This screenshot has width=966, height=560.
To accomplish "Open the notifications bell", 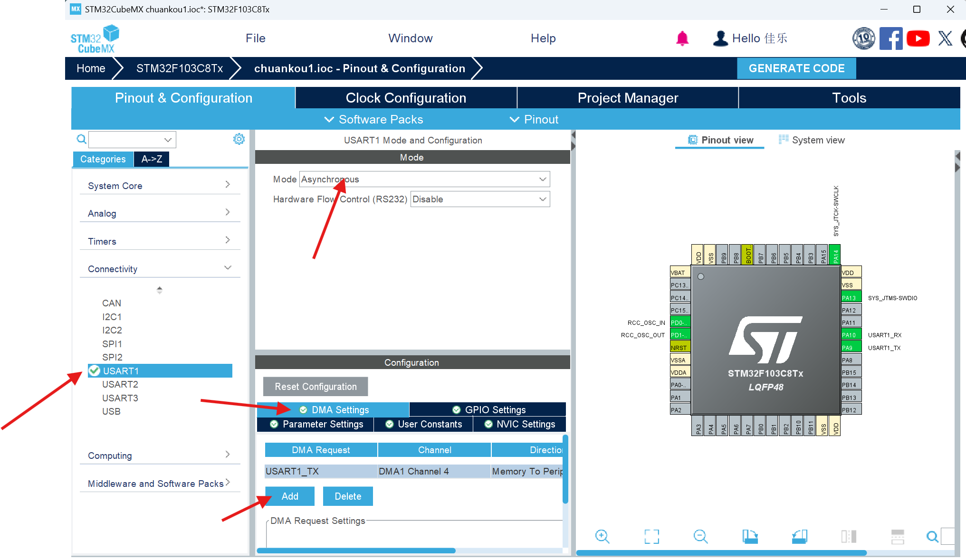I will (x=682, y=38).
